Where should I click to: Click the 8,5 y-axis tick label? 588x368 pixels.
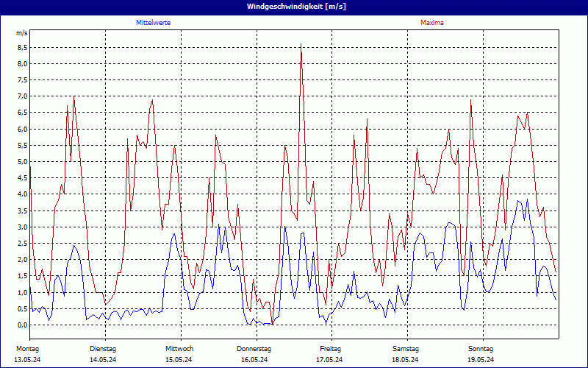22,47
